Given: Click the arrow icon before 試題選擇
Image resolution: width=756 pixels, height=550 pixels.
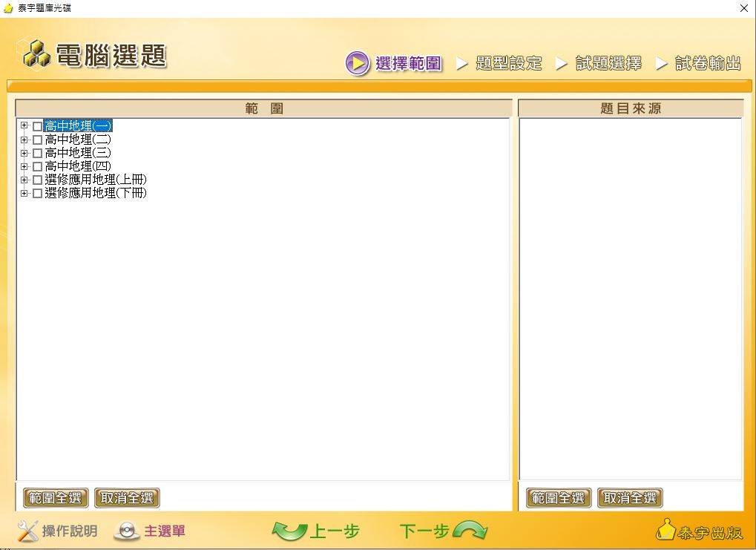Looking at the screenshot, I should click(561, 63).
